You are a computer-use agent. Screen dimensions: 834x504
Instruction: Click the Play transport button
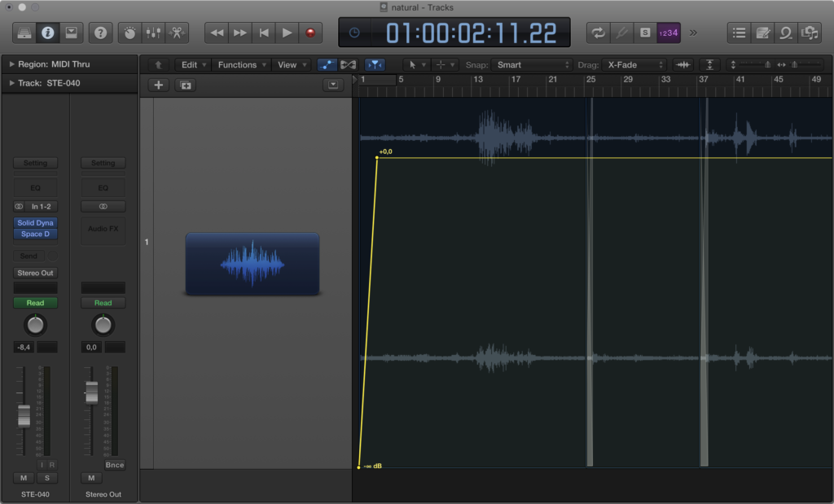[287, 33]
